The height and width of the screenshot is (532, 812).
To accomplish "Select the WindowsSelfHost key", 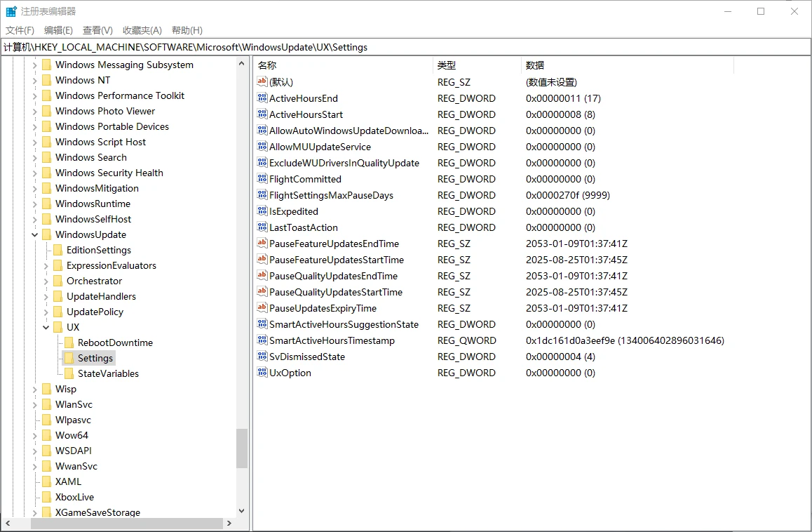I will pyautogui.click(x=93, y=219).
